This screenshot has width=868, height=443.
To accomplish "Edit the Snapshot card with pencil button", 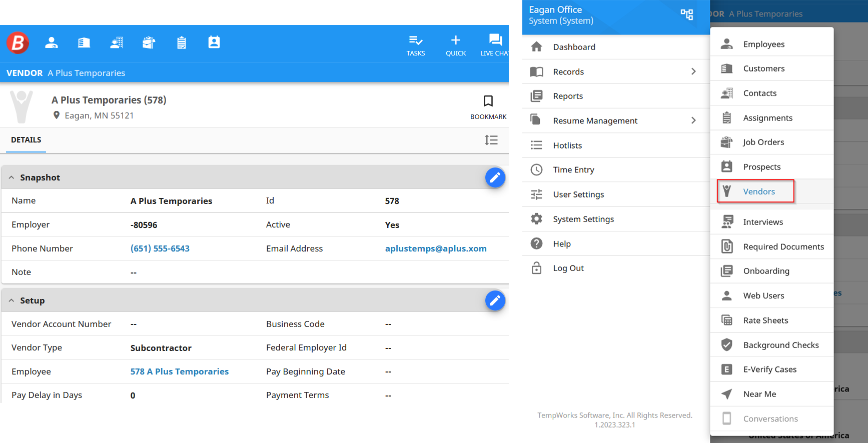I will pyautogui.click(x=495, y=177).
